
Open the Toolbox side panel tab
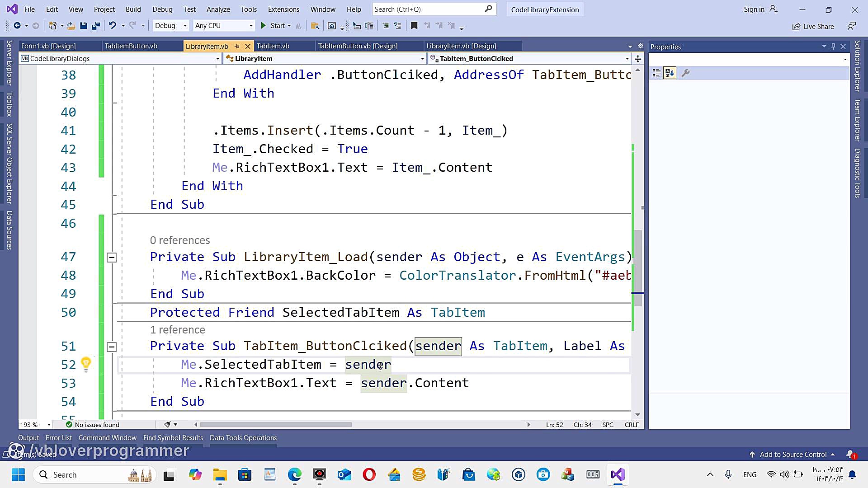coord(9,105)
